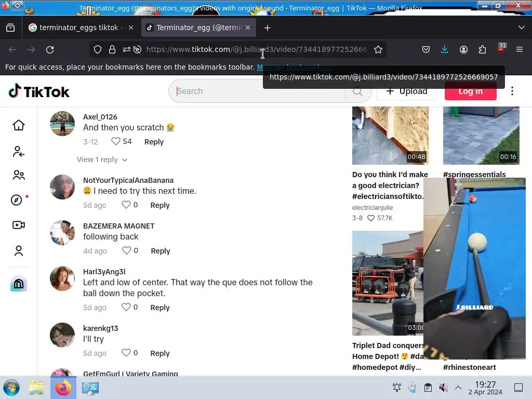Open the Firefox hamburger application menu
Viewport: 532px width, 399px height.
(520, 49)
